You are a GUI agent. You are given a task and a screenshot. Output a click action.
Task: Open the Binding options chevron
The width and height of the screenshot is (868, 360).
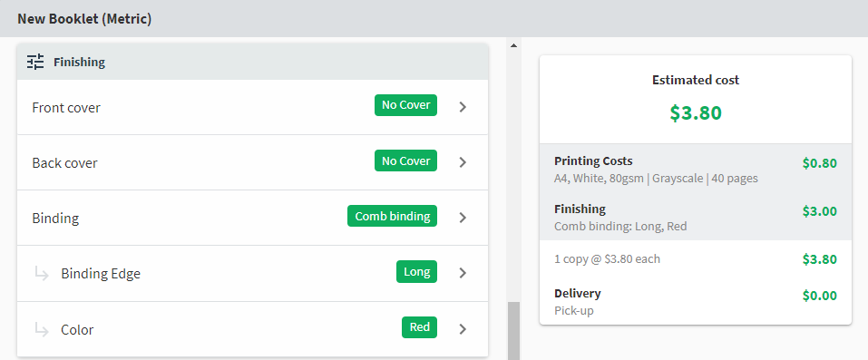[x=463, y=218]
